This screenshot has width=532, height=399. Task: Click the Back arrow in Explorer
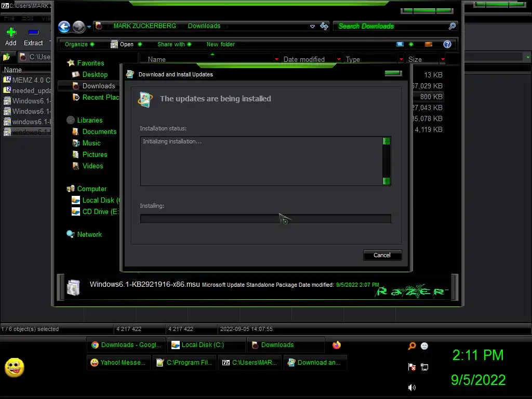(64, 26)
